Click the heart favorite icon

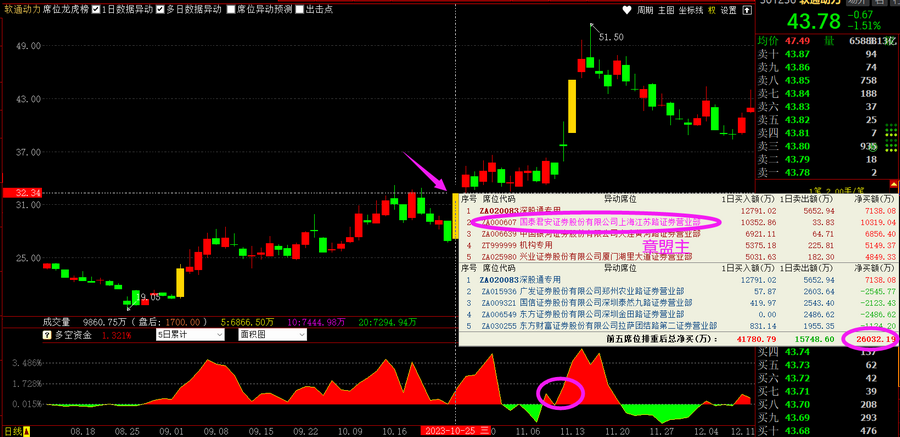pos(627,10)
